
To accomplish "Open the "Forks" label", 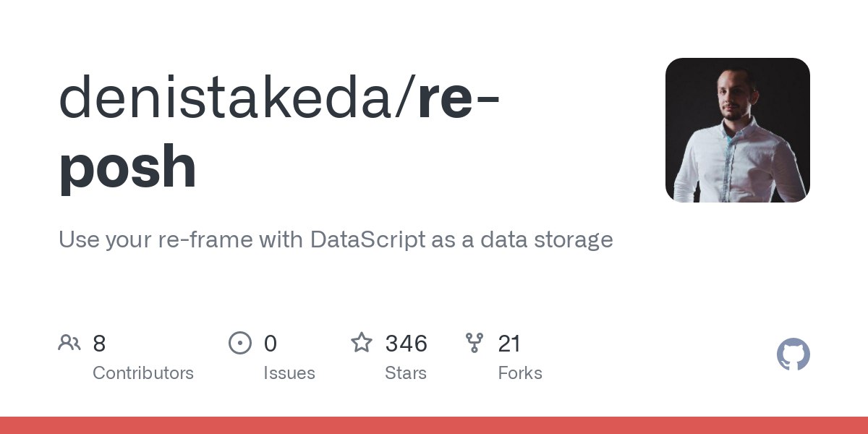I will tap(520, 373).
